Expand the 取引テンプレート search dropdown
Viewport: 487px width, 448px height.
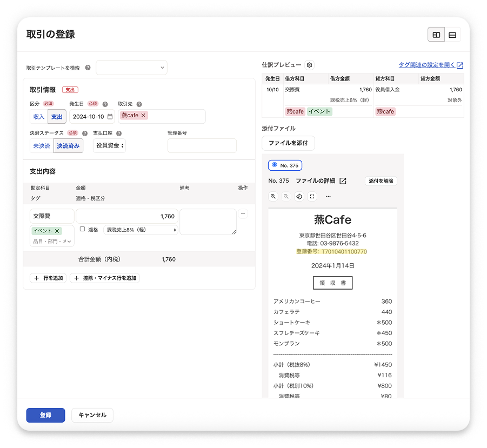click(131, 68)
